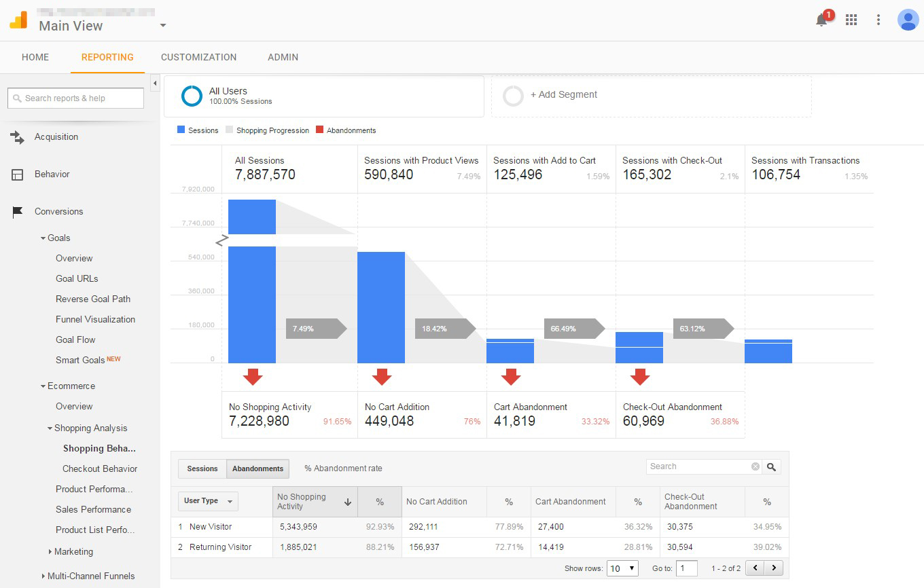Viewport: 924px width, 588px height.
Task: Select the Acquisition sidebar icon
Action: (x=16, y=136)
